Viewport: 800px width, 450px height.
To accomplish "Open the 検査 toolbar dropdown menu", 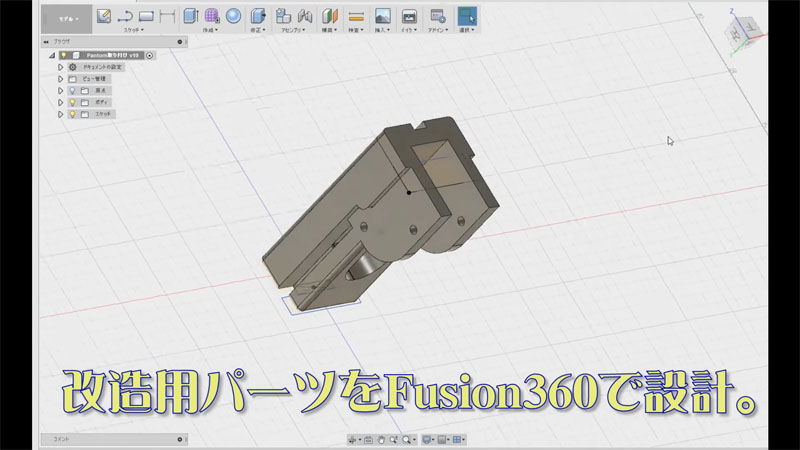I will click(356, 30).
